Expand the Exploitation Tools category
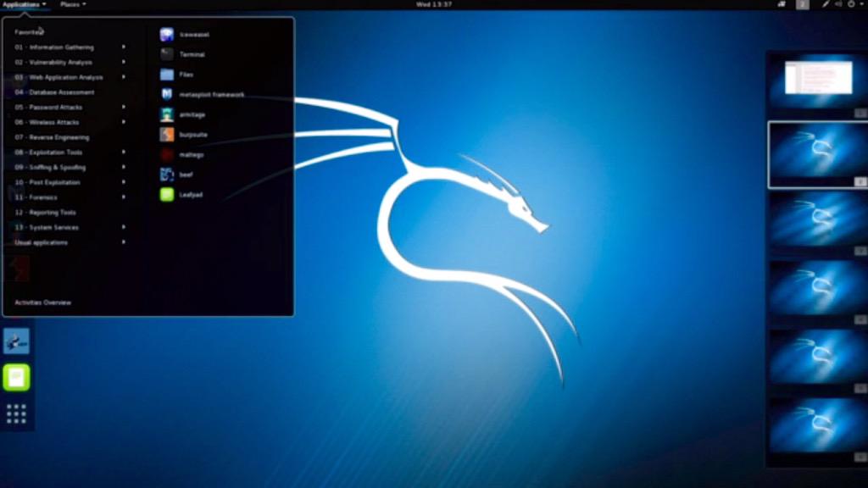The height and width of the screenshot is (488, 868). tap(48, 152)
